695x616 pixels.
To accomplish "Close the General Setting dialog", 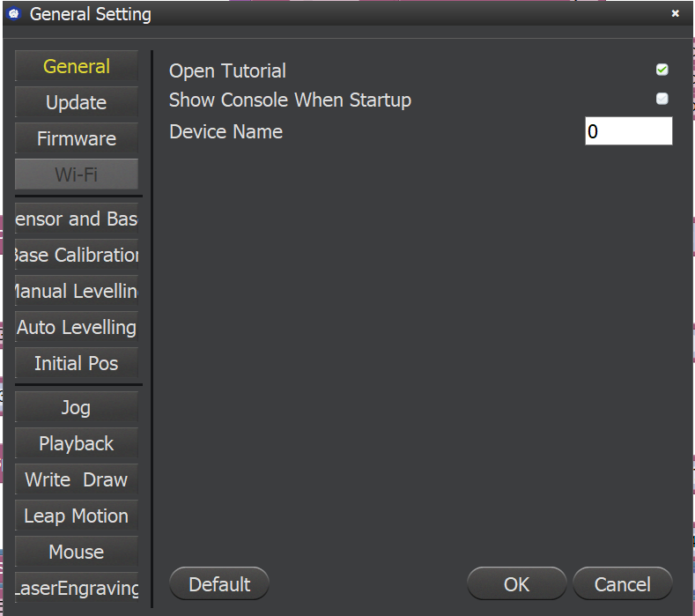I will click(676, 14).
